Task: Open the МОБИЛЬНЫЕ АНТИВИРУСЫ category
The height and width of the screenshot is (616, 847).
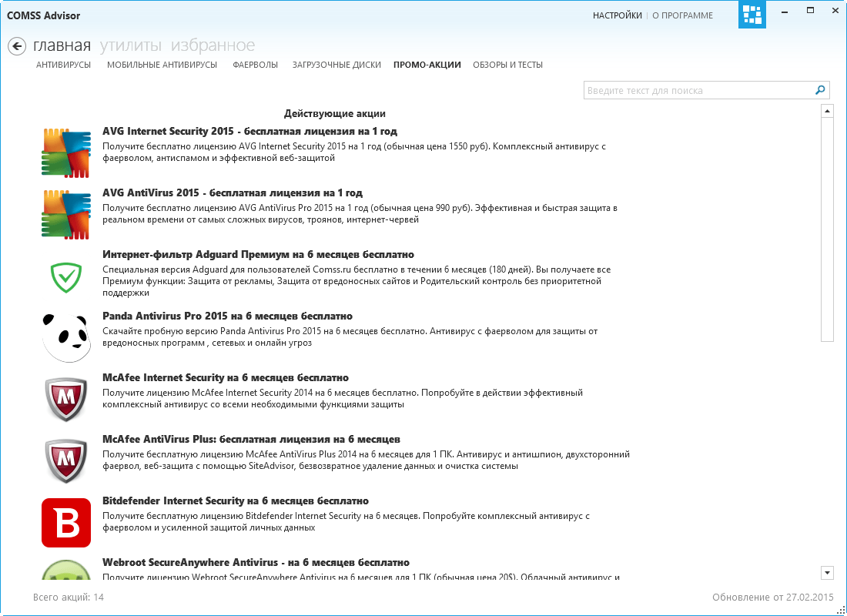Action: (x=162, y=65)
